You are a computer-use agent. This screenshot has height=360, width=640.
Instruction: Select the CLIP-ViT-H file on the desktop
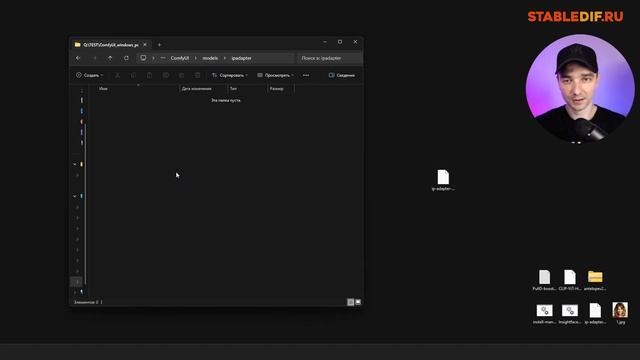point(570,280)
